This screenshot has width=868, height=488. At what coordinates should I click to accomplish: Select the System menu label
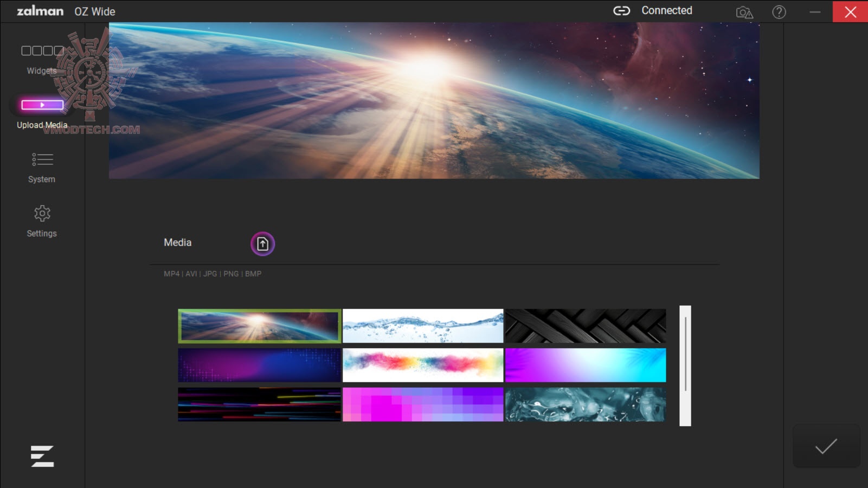[x=42, y=179]
